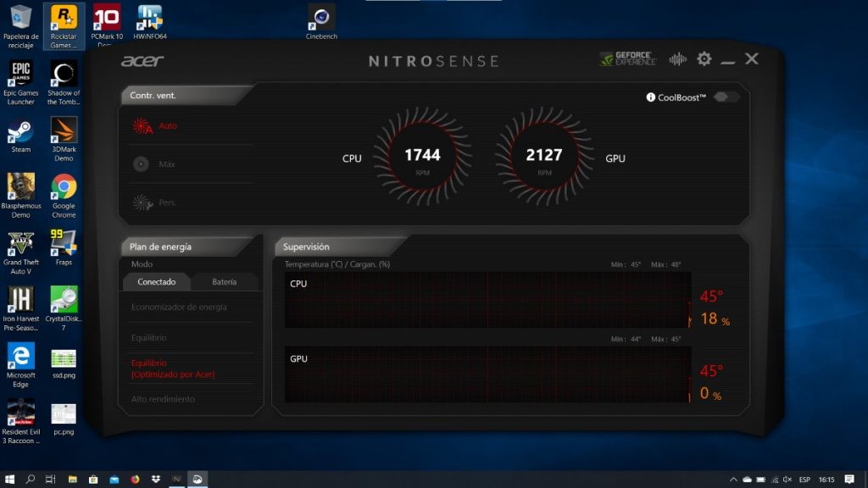
Task: Click the Contr. vent. panel header
Action: coord(186,95)
